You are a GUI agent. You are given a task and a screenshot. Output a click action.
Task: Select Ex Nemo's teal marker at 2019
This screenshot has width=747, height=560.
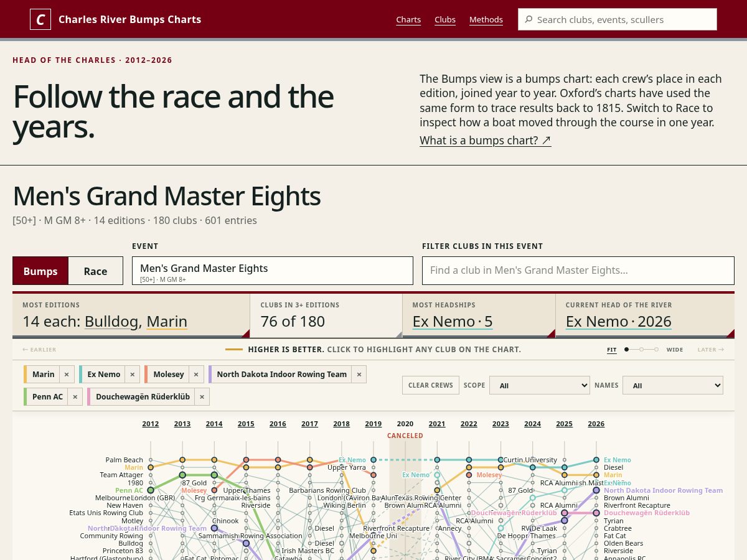[x=374, y=460]
